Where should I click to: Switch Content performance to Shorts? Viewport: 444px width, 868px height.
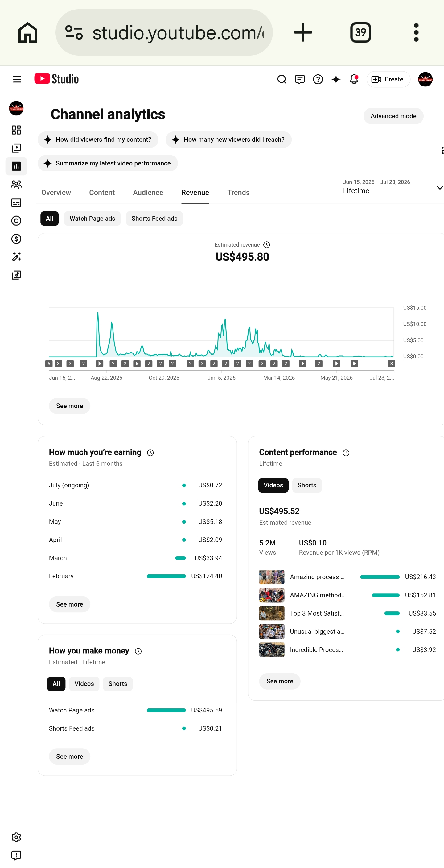[307, 485]
